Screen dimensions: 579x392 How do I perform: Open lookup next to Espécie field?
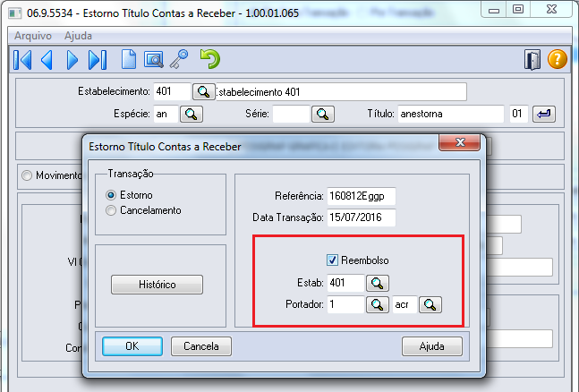tap(192, 114)
